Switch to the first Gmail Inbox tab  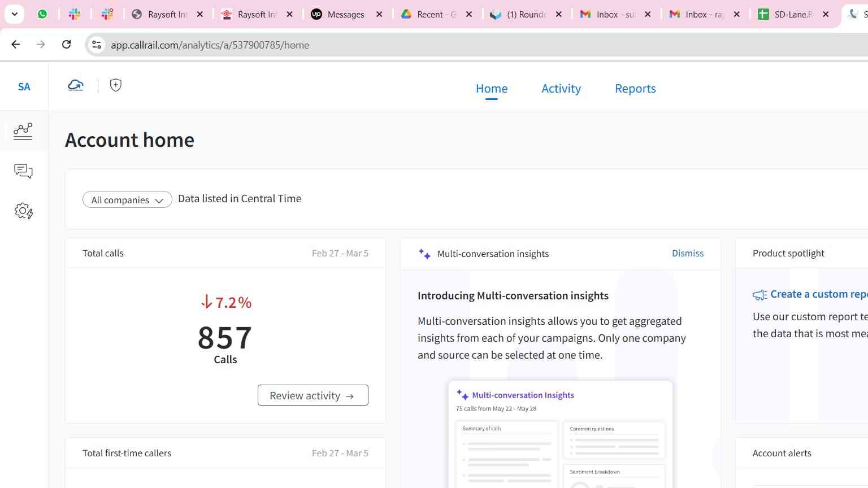tap(609, 14)
